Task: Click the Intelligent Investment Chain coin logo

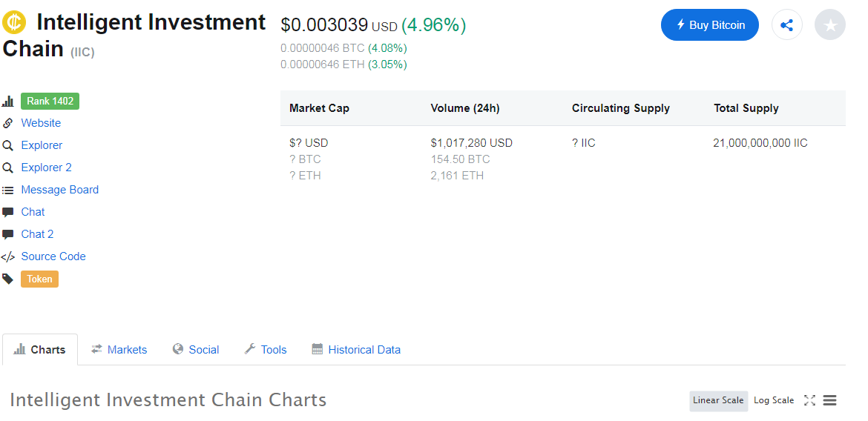Action: pos(14,23)
